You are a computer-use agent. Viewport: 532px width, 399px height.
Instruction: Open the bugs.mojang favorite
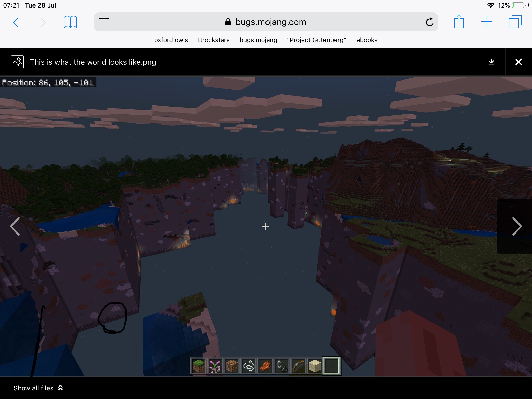[258, 40]
